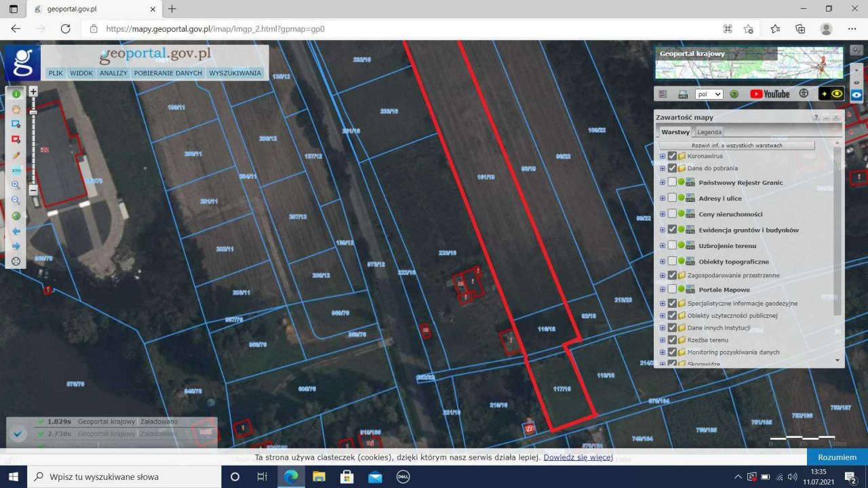Click the browser address bar URL
Viewport: 868px width, 488px height.
tap(216, 29)
